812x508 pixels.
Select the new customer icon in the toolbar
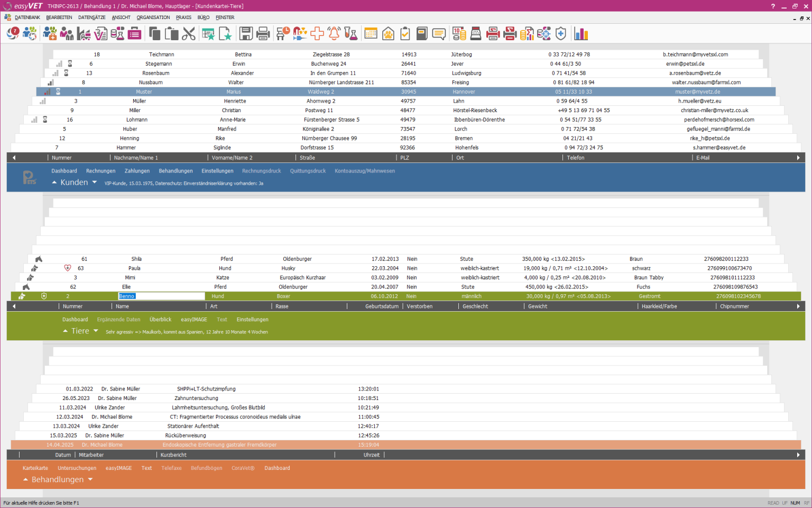pyautogui.click(x=49, y=33)
